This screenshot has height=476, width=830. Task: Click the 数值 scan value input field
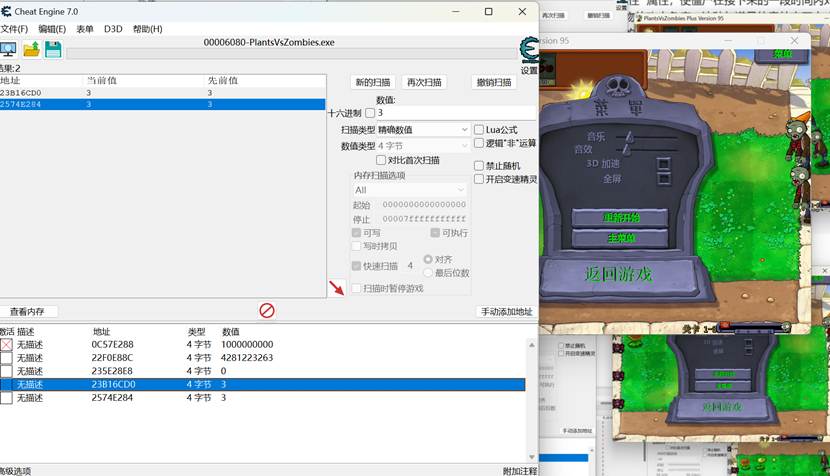[x=456, y=113]
